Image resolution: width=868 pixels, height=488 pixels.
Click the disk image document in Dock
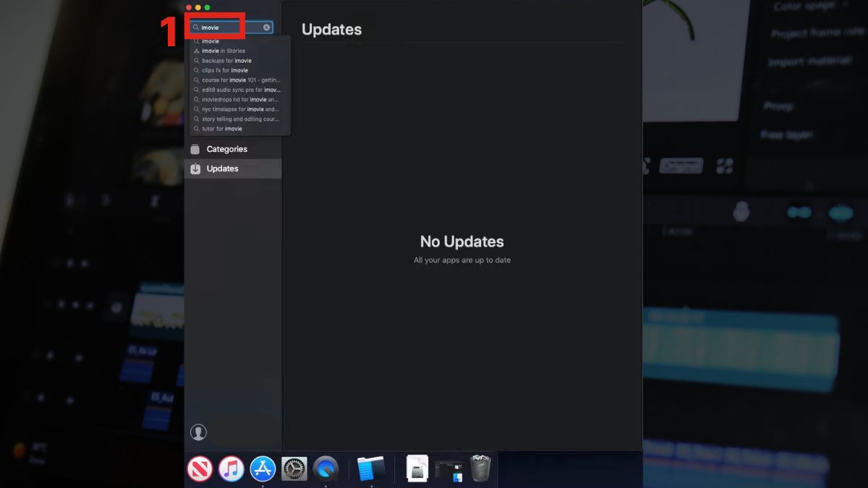click(x=417, y=468)
